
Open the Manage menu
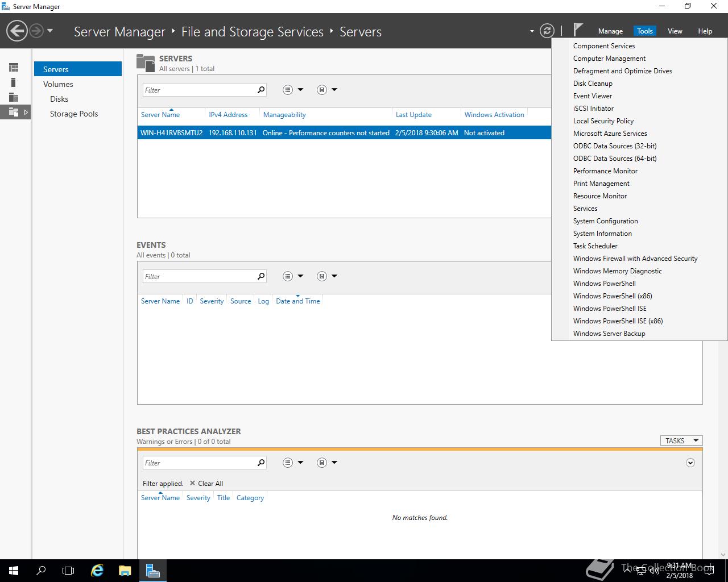point(610,31)
